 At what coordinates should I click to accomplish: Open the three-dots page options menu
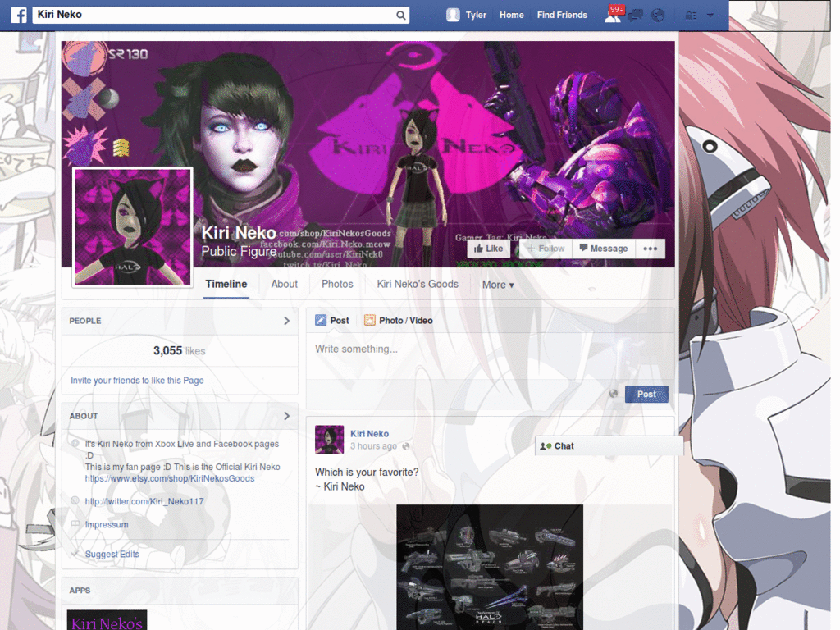[x=650, y=249]
